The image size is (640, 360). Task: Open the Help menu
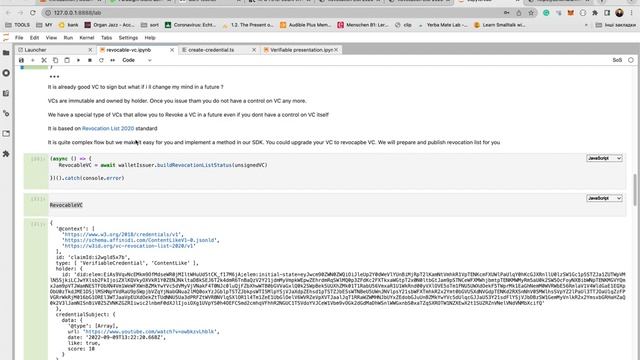tap(150, 38)
